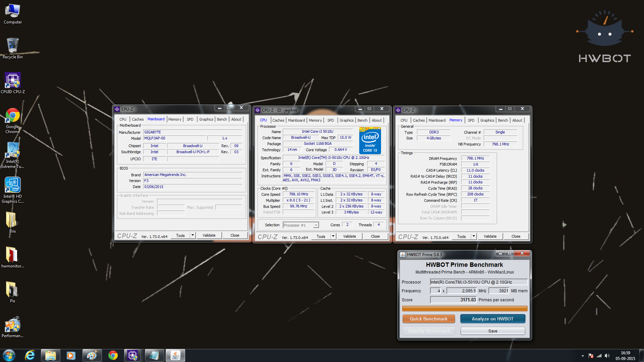
Task: Click Tools button in Mainboard CPU-Z window
Action: click(180, 235)
